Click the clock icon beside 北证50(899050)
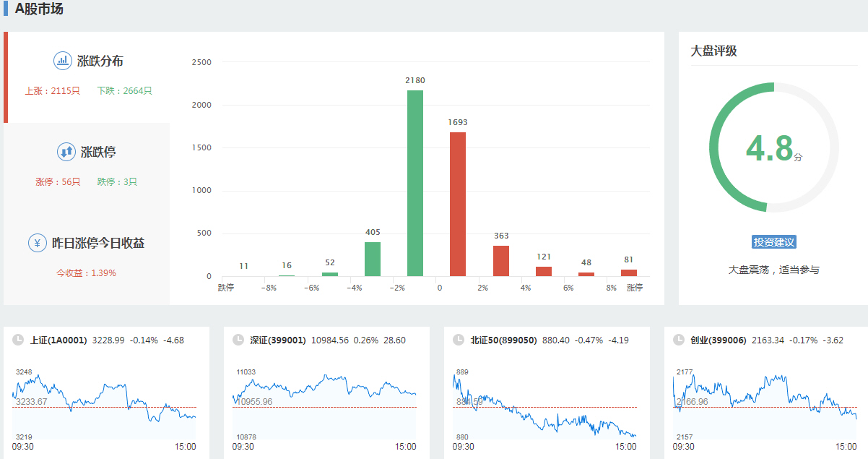 pyautogui.click(x=459, y=340)
